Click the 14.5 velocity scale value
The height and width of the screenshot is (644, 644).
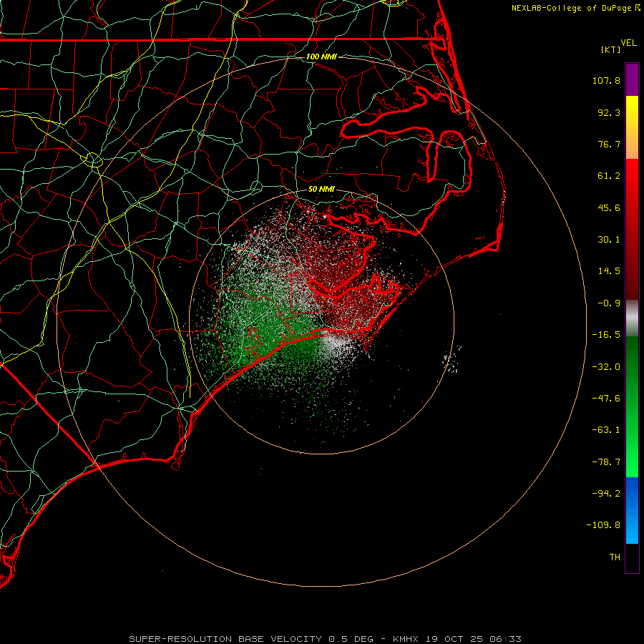[609, 271]
